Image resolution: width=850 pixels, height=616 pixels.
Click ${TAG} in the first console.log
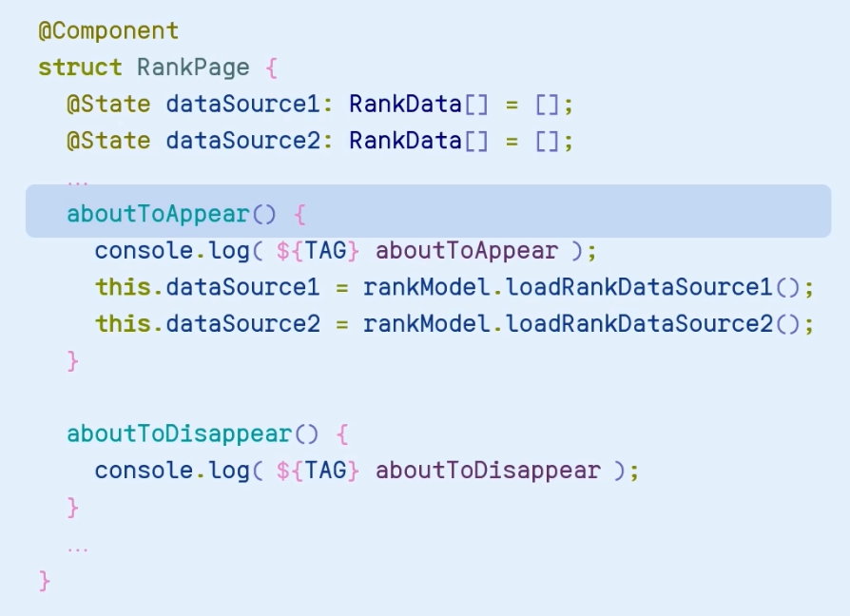point(318,251)
